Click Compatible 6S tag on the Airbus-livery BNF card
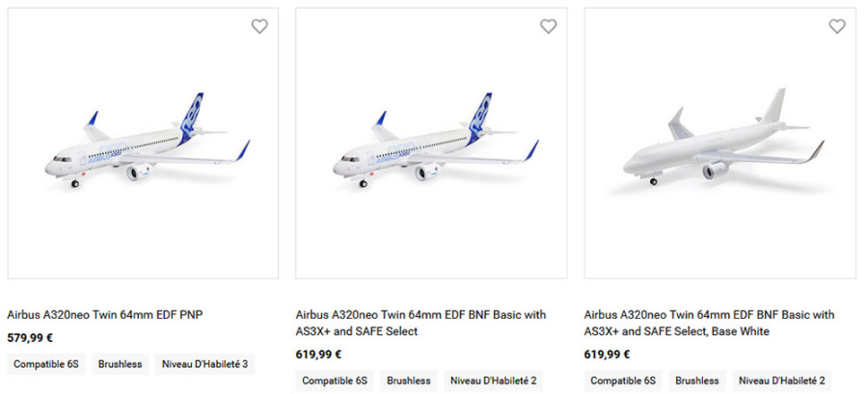The width and height of the screenshot is (868, 394). (x=335, y=381)
